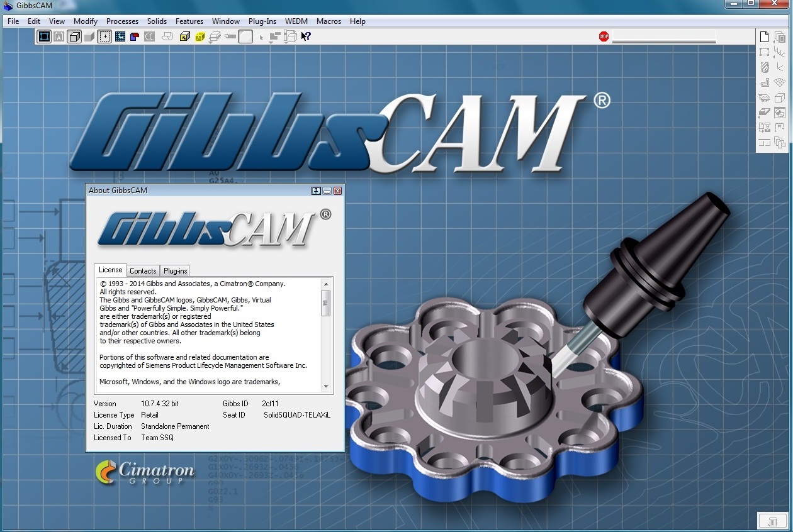Click the context help cursor icon

[x=306, y=36]
